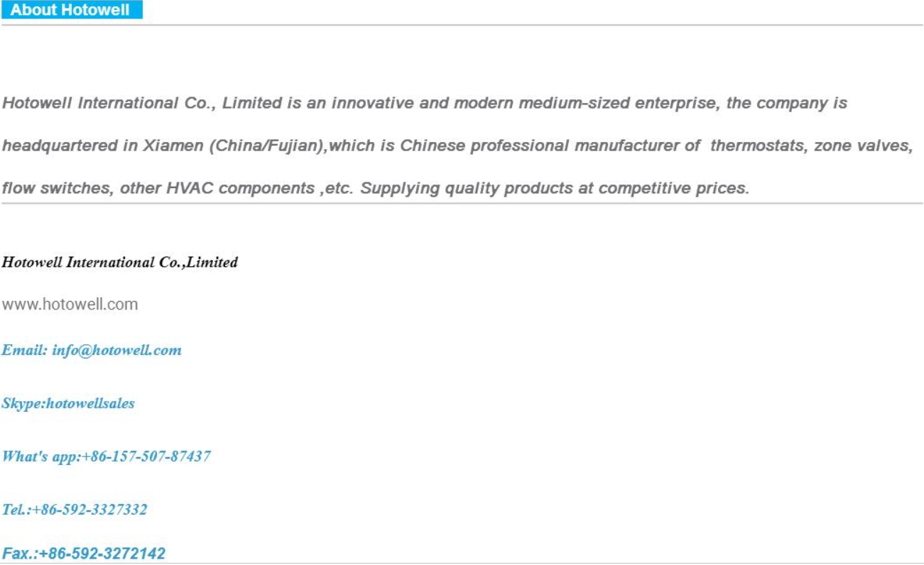924x565 pixels.
Task: Click the About Hotowell section heading
Action: (x=70, y=11)
